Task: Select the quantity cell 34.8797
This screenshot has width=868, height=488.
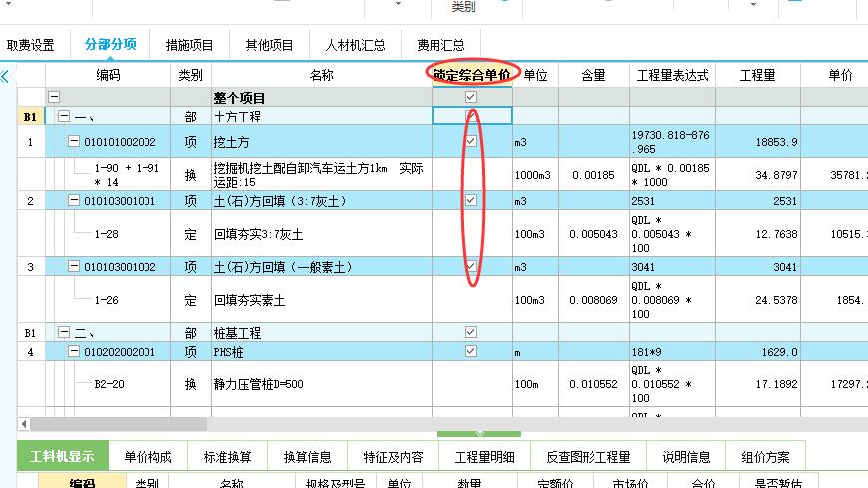Action: [x=757, y=175]
